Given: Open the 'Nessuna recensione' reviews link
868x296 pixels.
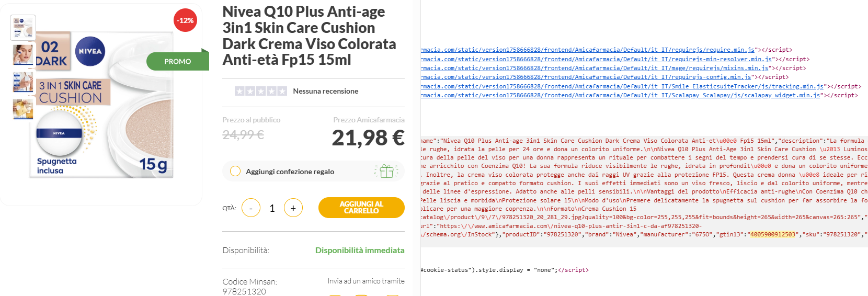Looking at the screenshot, I should (x=325, y=91).
